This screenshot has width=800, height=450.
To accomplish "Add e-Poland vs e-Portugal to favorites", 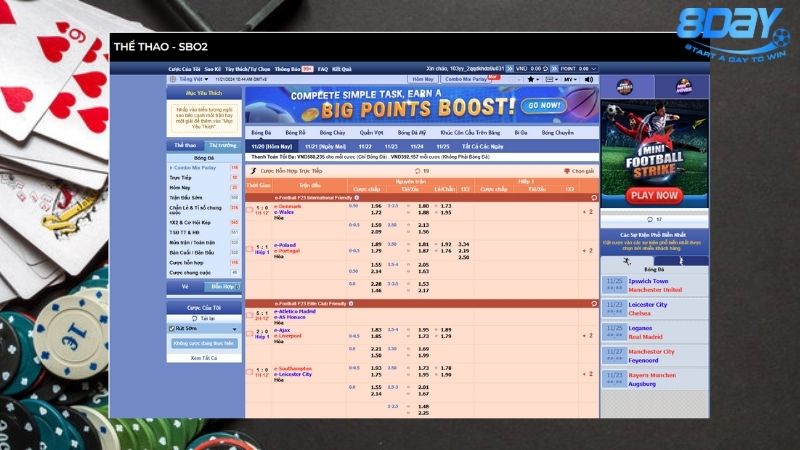I will (250, 249).
